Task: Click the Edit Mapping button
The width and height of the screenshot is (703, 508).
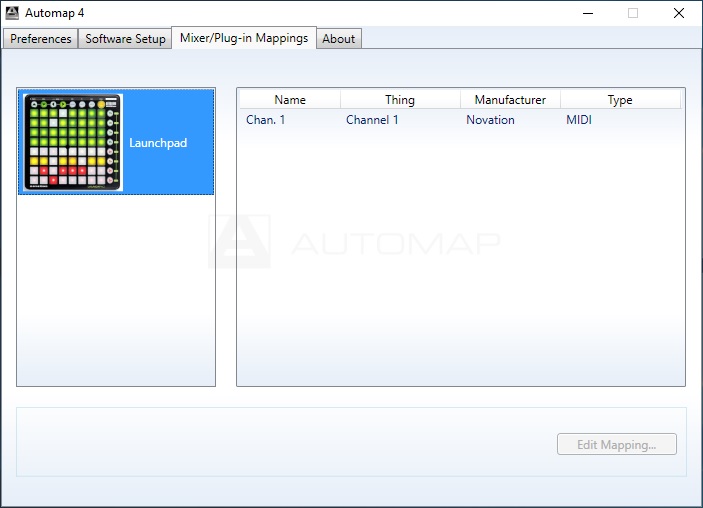Action: tap(616, 444)
